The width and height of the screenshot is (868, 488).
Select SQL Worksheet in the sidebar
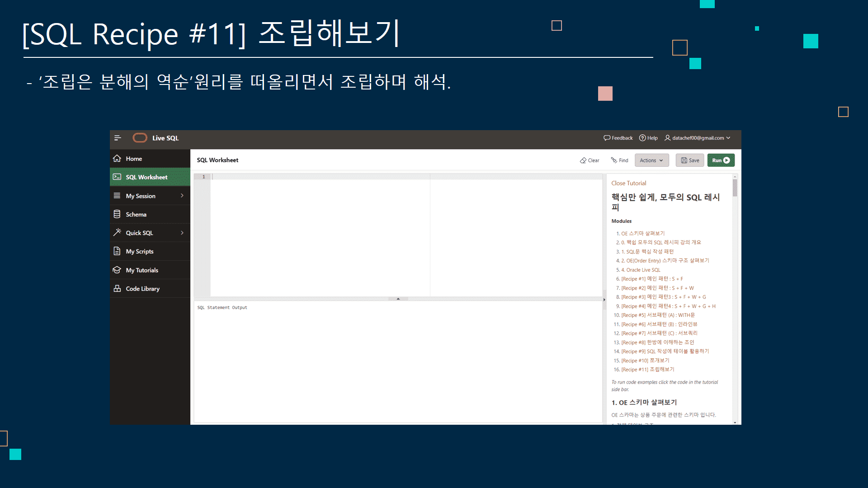150,177
